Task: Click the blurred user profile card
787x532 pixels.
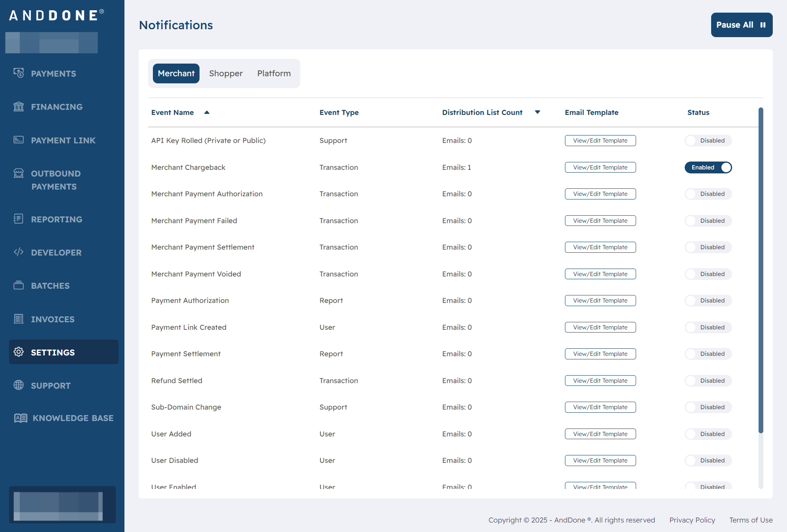Action: [62, 505]
